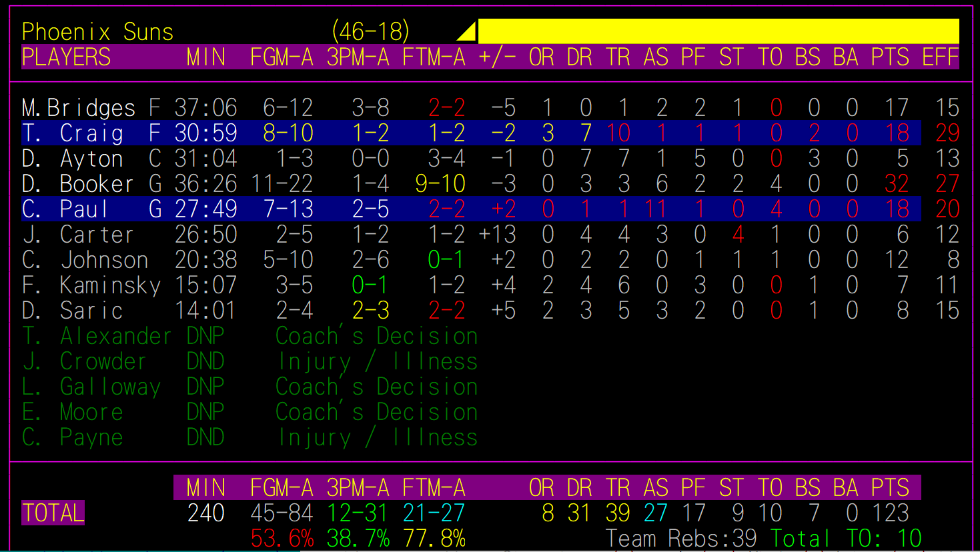980x552 pixels.
Task: Click the +/- column header
Action: 497,57
